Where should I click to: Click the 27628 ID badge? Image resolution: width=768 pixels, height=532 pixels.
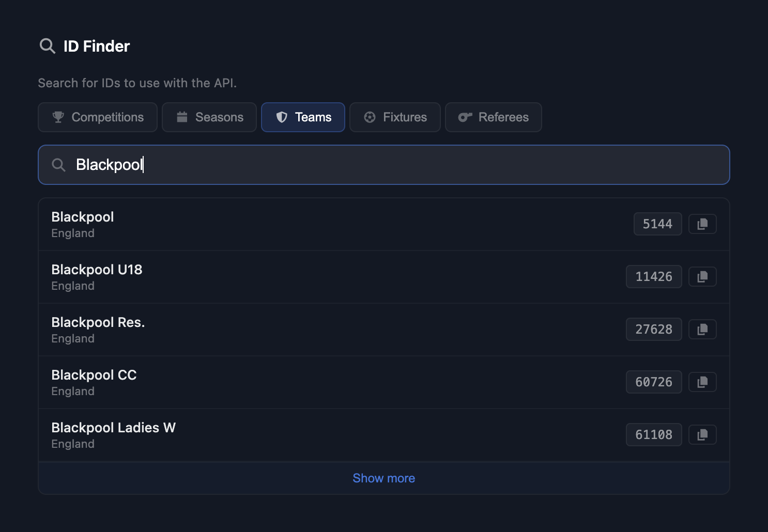[x=654, y=330]
